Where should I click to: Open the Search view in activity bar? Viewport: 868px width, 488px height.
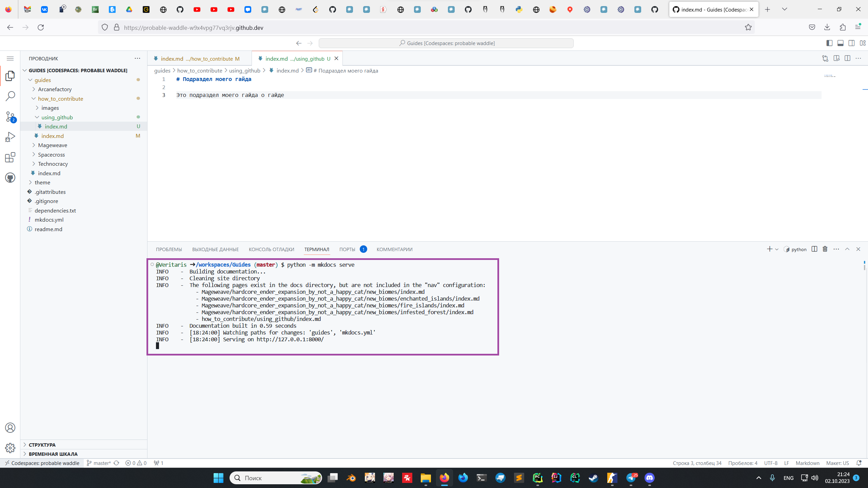10,96
